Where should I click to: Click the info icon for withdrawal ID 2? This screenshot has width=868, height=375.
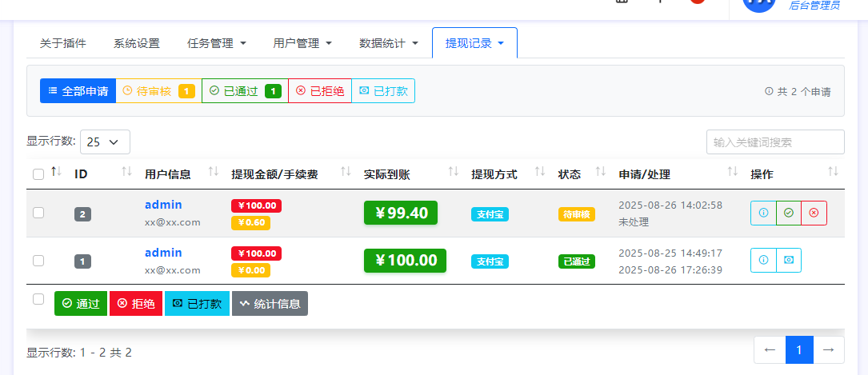[x=763, y=213]
